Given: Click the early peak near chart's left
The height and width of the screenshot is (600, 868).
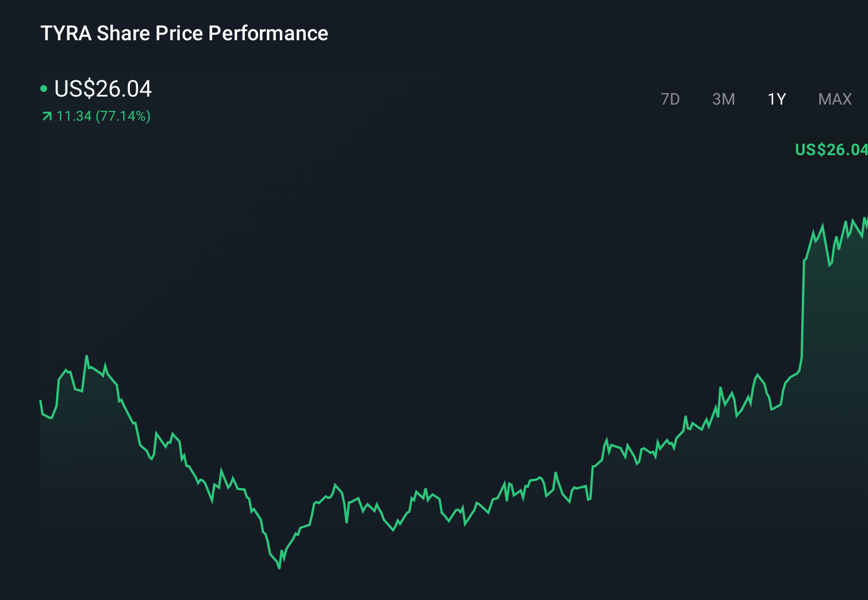Looking at the screenshot, I should [87, 356].
